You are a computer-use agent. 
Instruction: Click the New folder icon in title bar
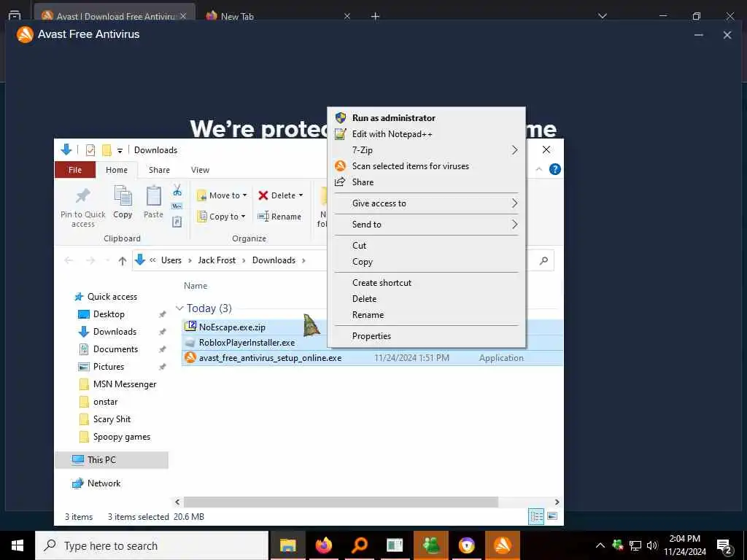(107, 150)
